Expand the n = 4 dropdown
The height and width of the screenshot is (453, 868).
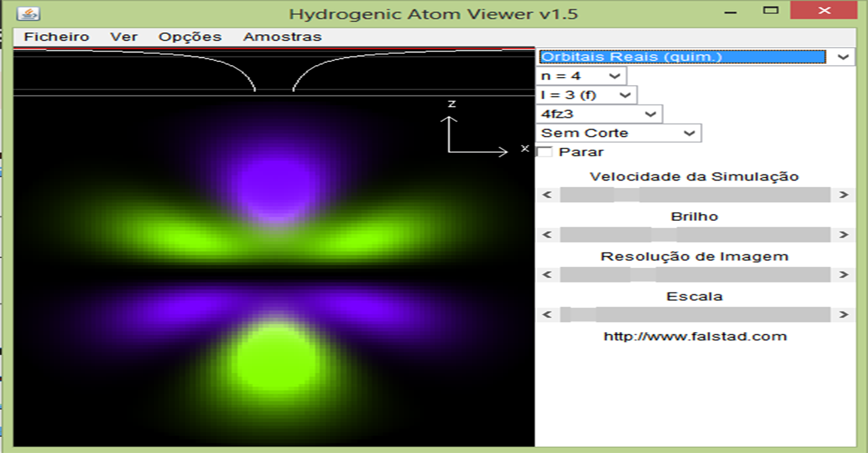(x=581, y=76)
